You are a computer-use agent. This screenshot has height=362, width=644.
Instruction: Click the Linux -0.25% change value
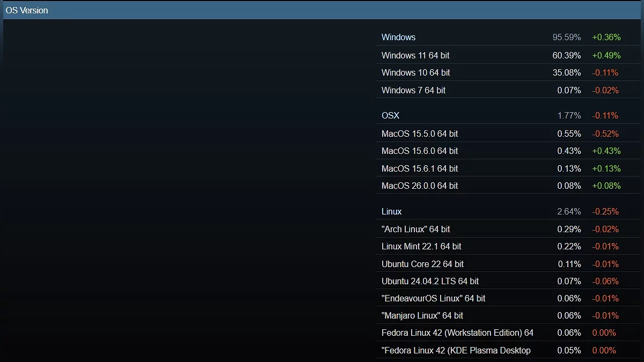[x=605, y=211]
